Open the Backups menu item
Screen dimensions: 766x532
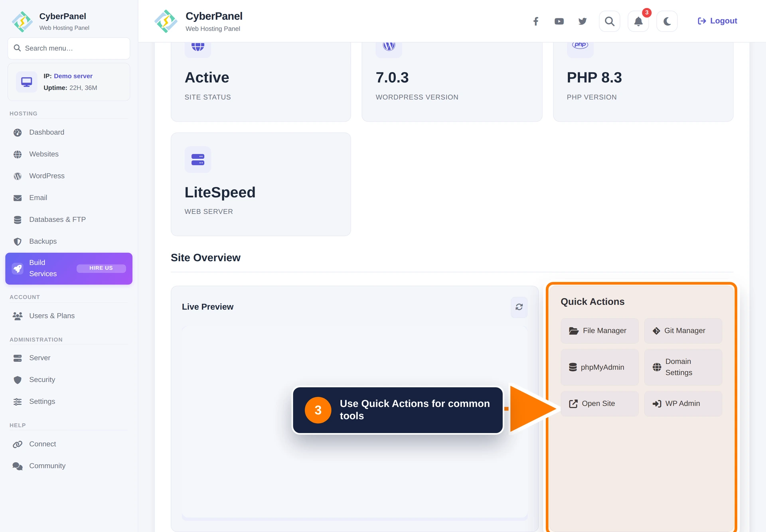(x=69, y=241)
